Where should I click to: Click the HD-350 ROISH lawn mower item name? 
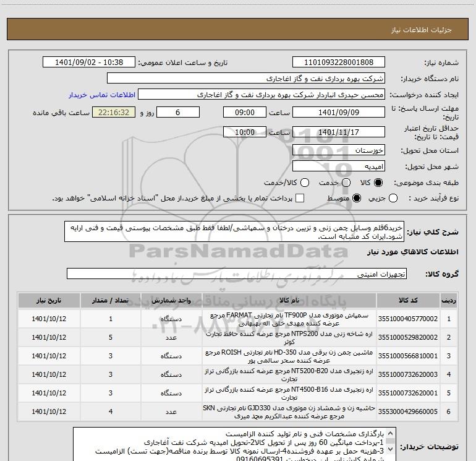click(289, 356)
